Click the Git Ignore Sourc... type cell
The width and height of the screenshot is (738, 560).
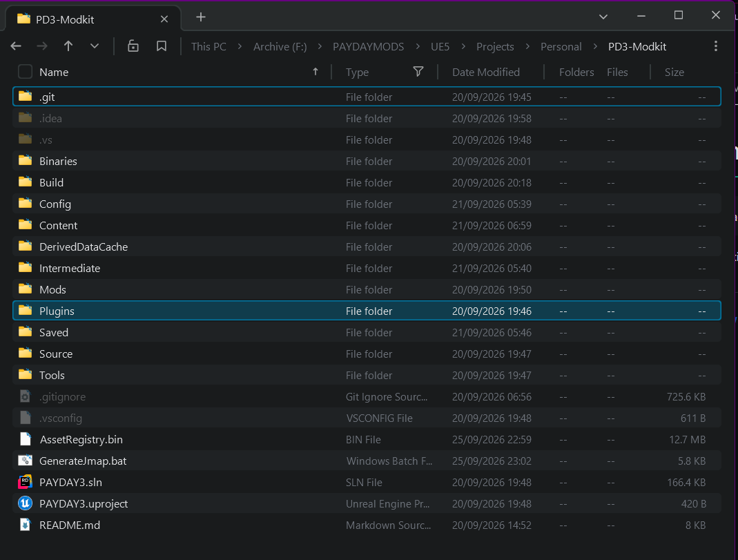[387, 397]
